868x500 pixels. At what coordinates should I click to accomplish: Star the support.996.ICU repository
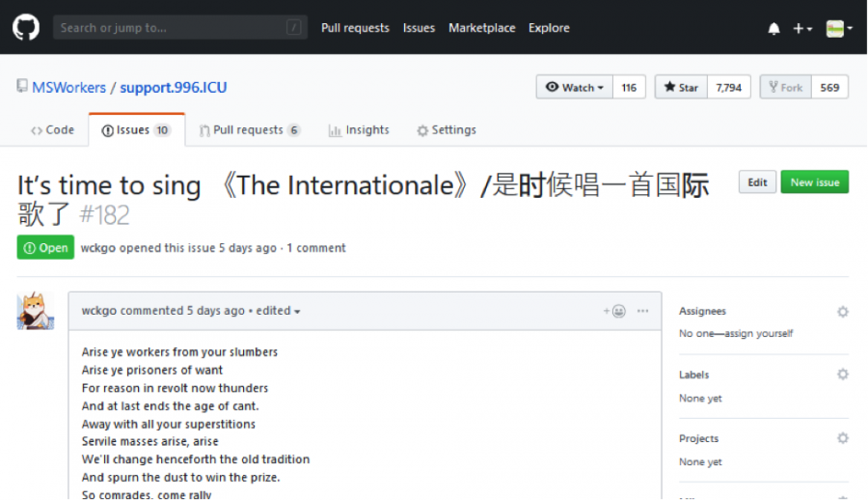click(681, 87)
